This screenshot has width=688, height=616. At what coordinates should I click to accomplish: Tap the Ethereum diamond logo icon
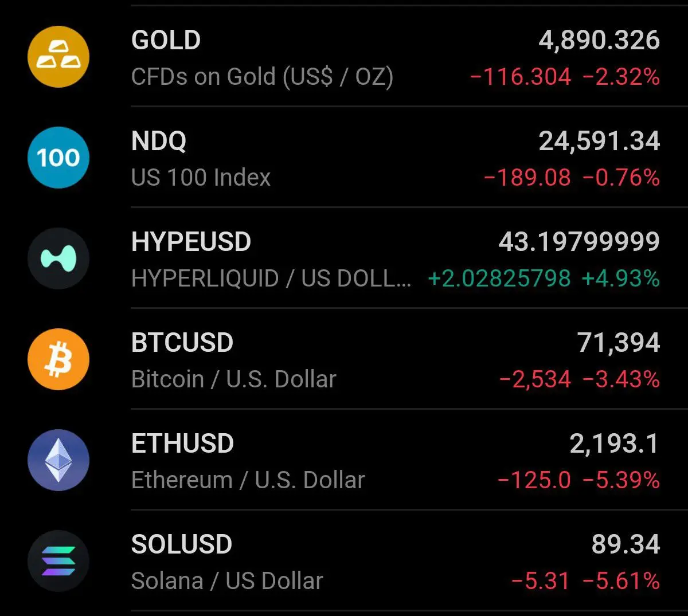(58, 460)
